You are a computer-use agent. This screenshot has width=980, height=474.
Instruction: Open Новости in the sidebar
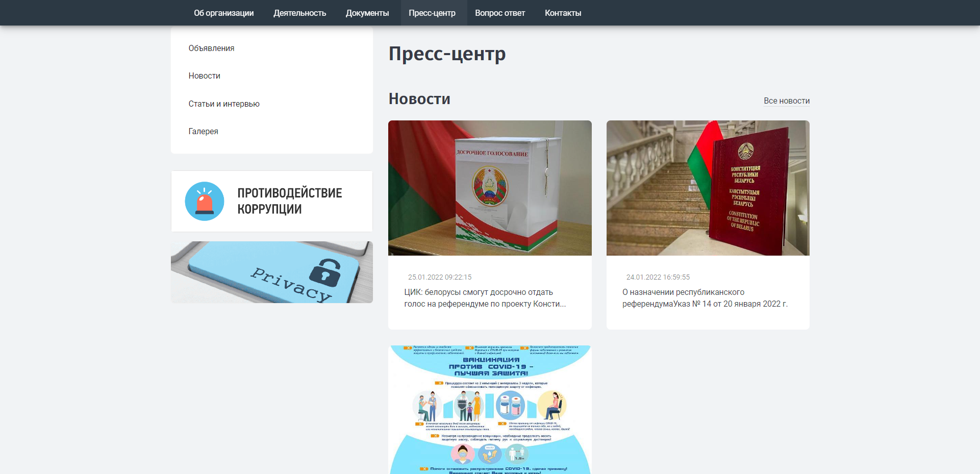204,76
